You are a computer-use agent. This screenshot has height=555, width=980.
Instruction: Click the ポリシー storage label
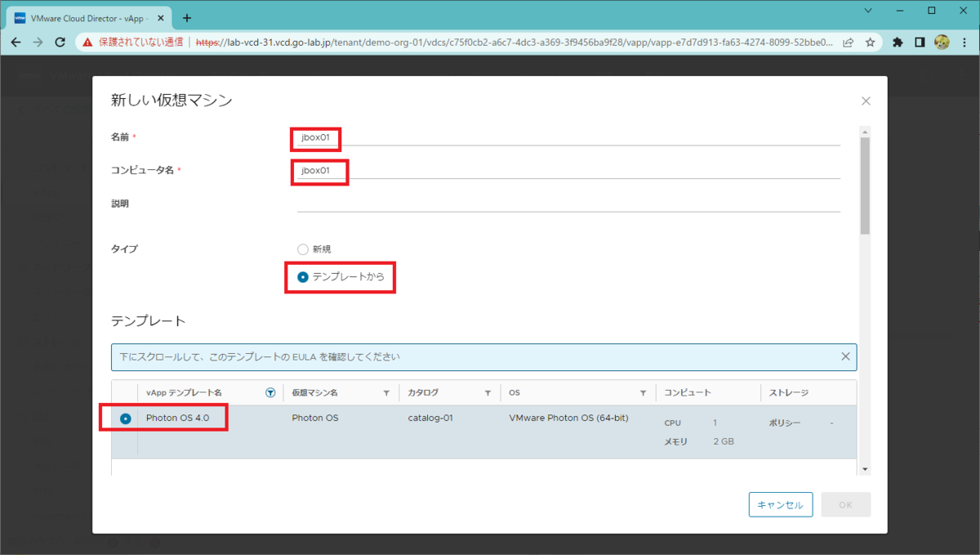[784, 423]
